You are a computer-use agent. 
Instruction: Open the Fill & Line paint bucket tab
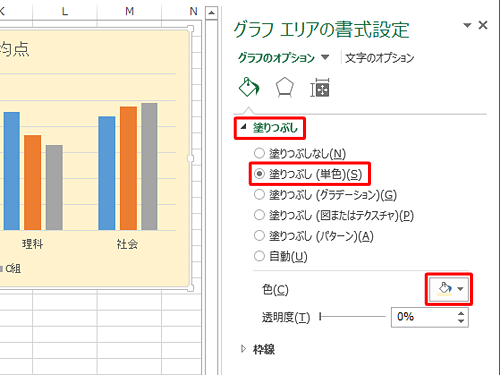(249, 87)
